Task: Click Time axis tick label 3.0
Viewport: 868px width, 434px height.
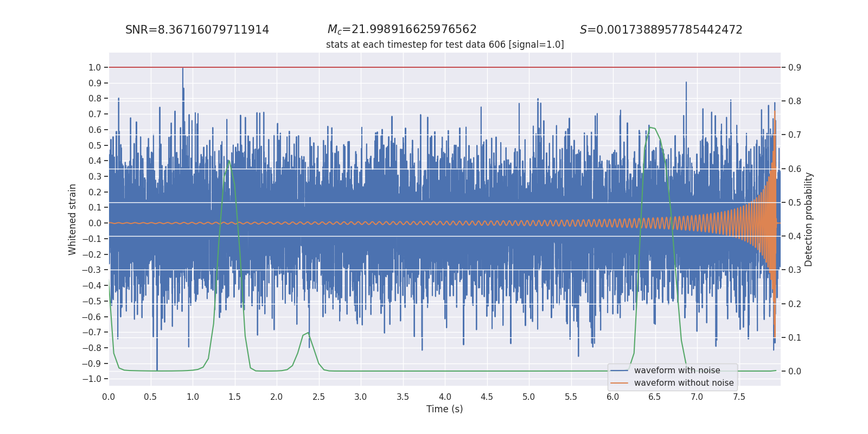Action: [361, 397]
